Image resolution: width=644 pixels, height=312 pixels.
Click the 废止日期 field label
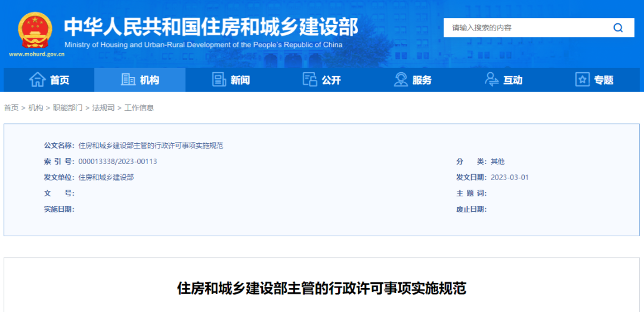coord(472,209)
